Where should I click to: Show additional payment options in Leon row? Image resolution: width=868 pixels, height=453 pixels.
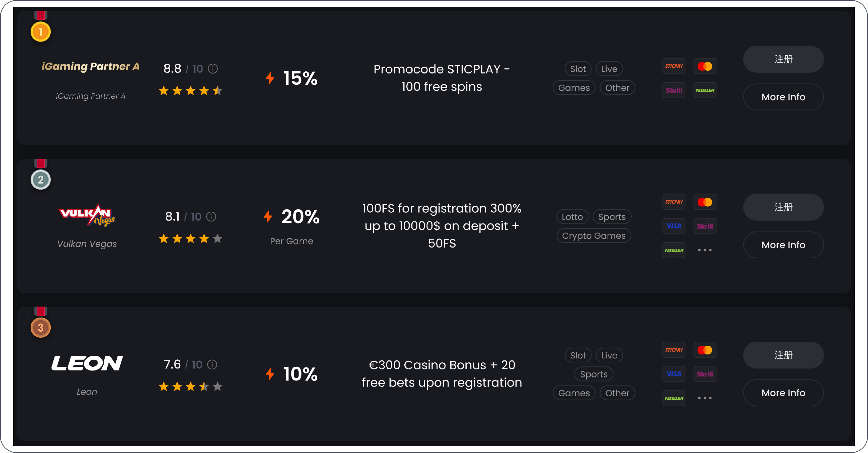pyautogui.click(x=705, y=398)
